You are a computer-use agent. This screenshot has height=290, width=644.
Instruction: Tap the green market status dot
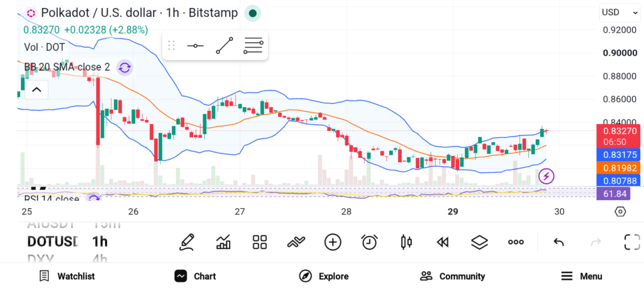point(253,14)
